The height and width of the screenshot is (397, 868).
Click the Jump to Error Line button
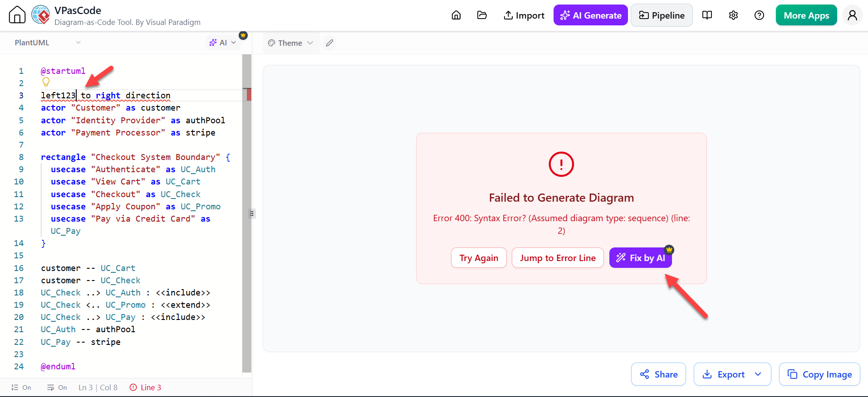point(558,258)
